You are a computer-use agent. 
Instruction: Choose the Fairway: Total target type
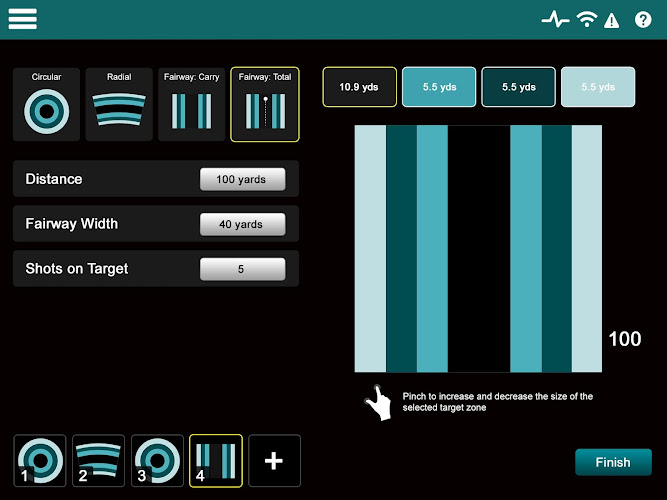pyautogui.click(x=265, y=104)
